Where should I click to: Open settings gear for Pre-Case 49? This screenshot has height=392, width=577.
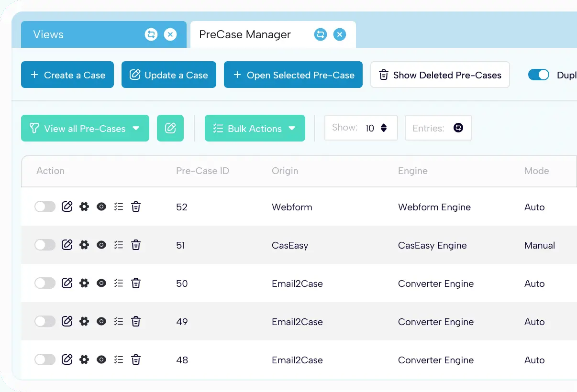click(84, 321)
